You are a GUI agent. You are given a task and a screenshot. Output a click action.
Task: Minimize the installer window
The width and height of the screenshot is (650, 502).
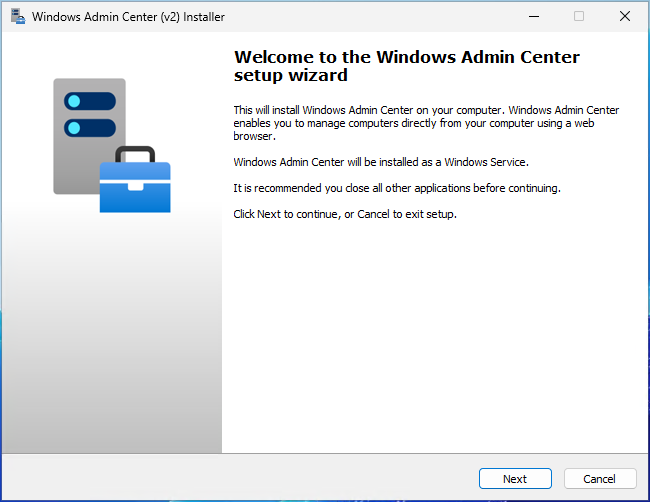[531, 17]
